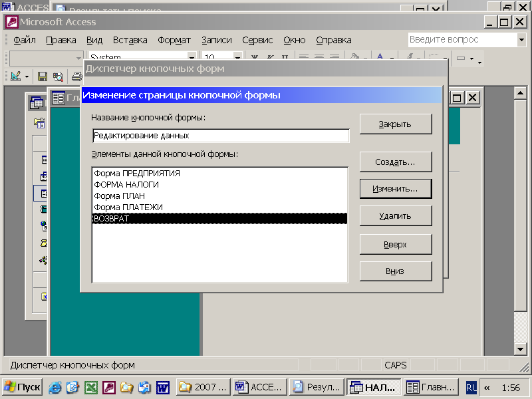Image resolution: width=532 pixels, height=399 pixels.
Task: Select Pages (globe) object icon in database window
Action: [x=44, y=225]
